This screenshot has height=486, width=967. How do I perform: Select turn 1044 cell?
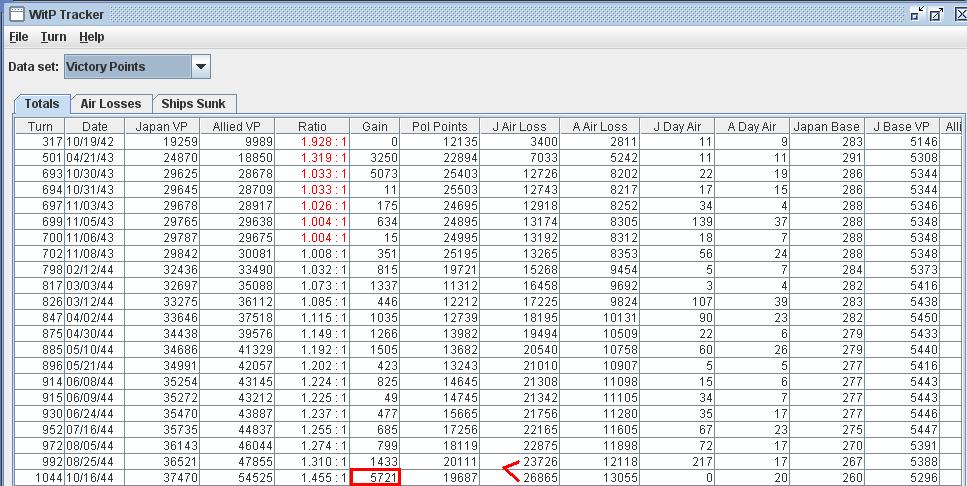tap(40, 477)
